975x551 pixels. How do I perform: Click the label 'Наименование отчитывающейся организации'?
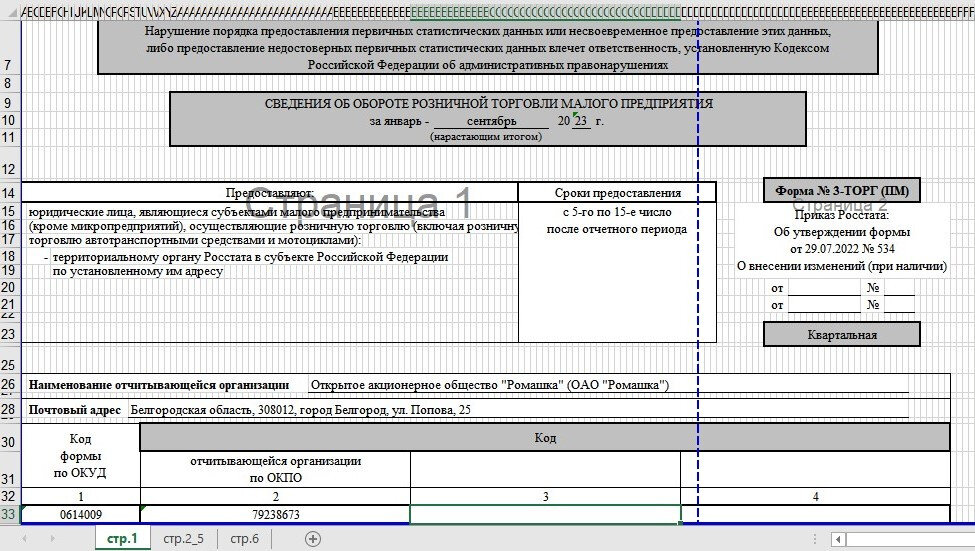click(159, 385)
